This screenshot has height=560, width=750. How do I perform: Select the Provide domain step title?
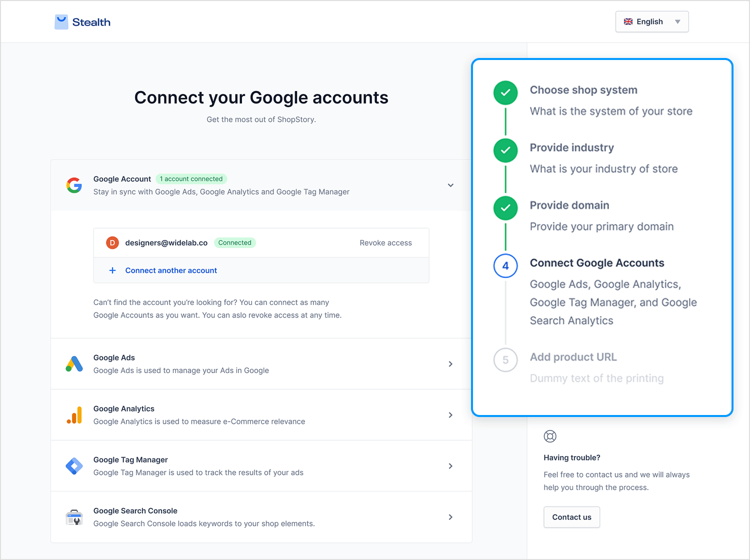[569, 205]
